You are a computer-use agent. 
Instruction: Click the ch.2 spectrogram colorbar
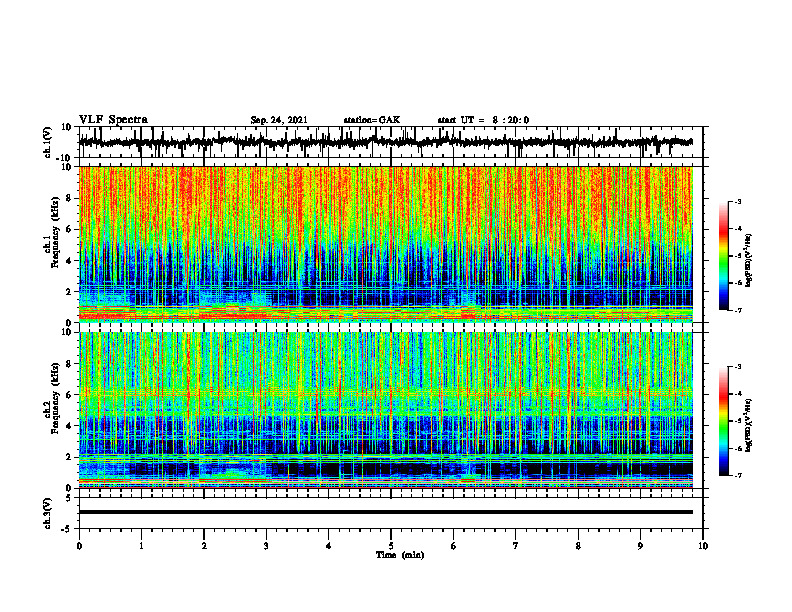click(x=723, y=421)
